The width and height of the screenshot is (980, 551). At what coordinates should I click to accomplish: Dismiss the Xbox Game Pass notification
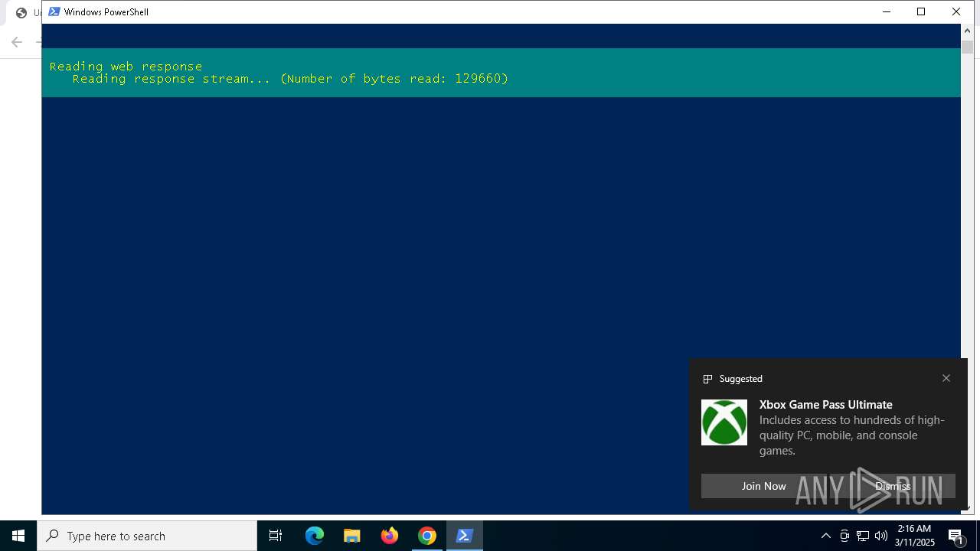[x=893, y=486]
